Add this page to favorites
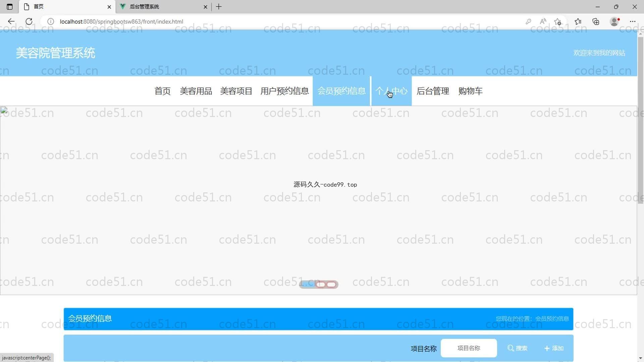This screenshot has width=644, height=362. tap(558, 21)
